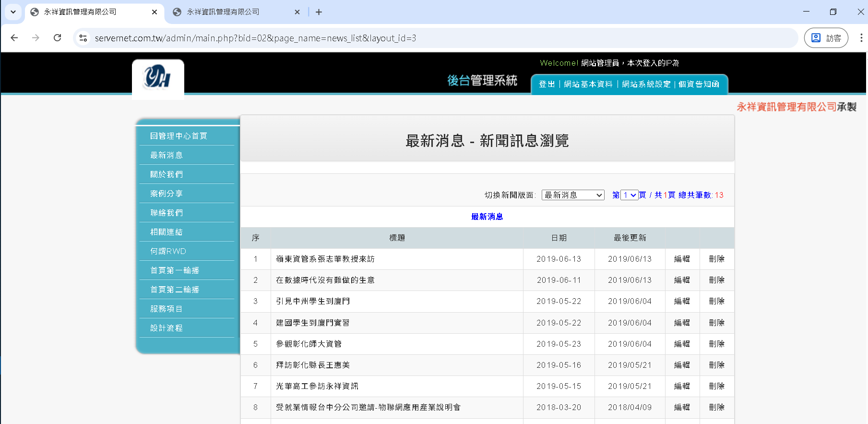868x424 pixels.
Task: Click the address bar URL
Action: click(255, 38)
